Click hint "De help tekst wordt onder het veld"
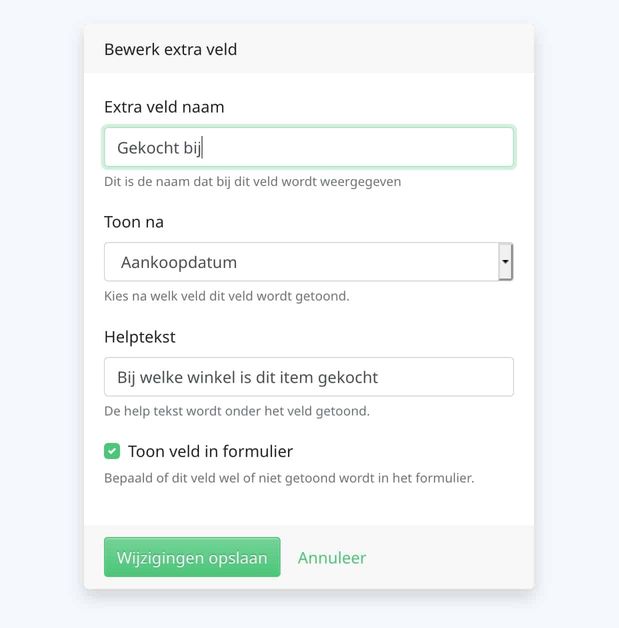The height and width of the screenshot is (628, 619). coord(236,411)
